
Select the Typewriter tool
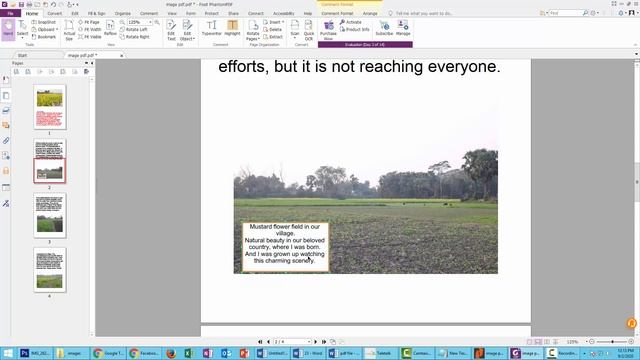pyautogui.click(x=211, y=29)
